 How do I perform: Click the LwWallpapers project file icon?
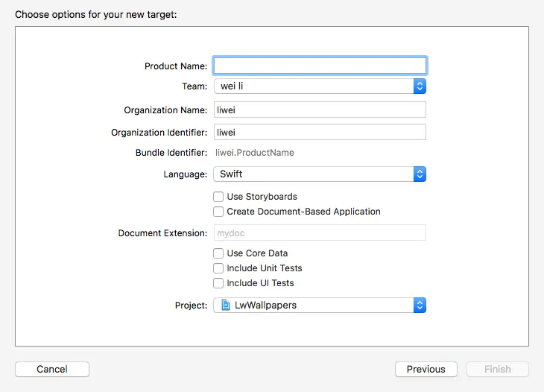coord(225,305)
